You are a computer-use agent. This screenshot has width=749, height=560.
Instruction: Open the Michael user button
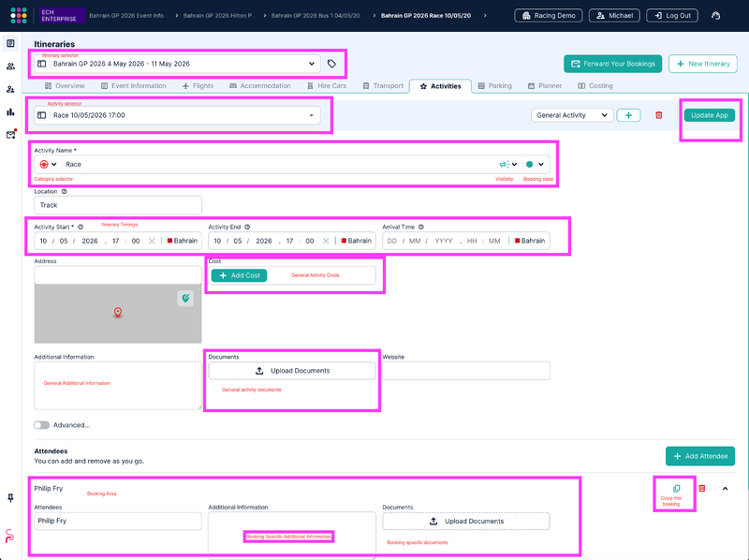[x=614, y=15]
